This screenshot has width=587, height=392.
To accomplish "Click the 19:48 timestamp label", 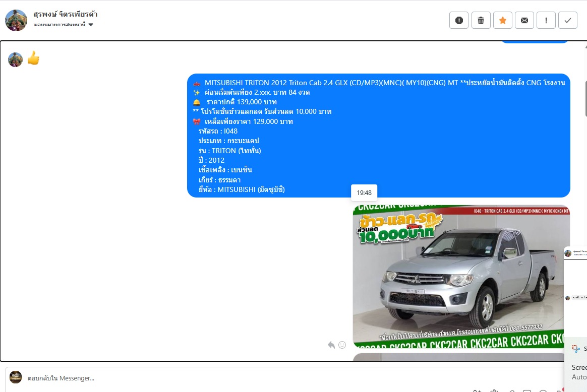I will click(x=364, y=192).
